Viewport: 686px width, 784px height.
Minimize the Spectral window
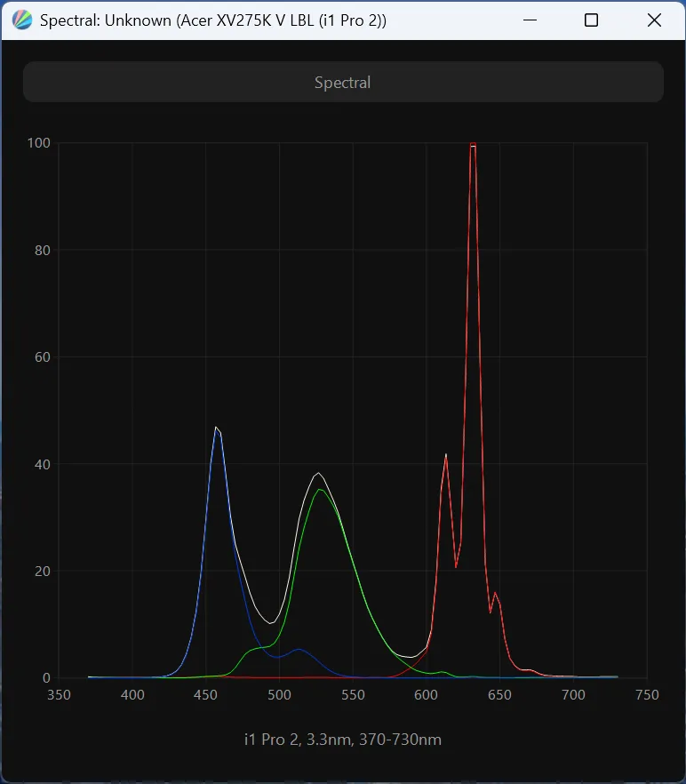pos(530,20)
